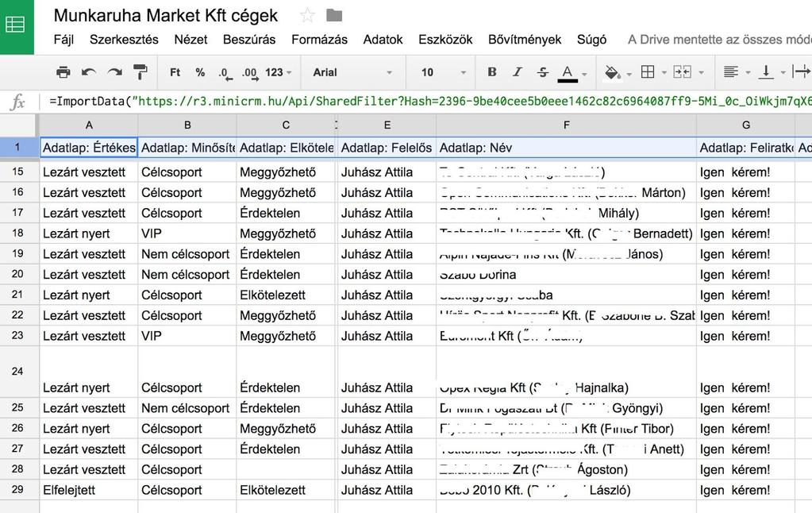Screen dimensions: 812x513
Task: Select column B header
Action: (187, 125)
